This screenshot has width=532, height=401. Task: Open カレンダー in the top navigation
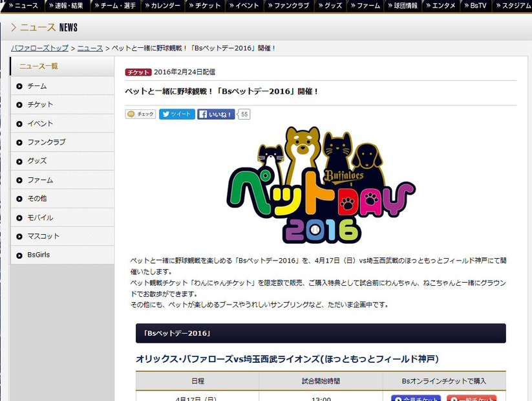[x=162, y=5]
